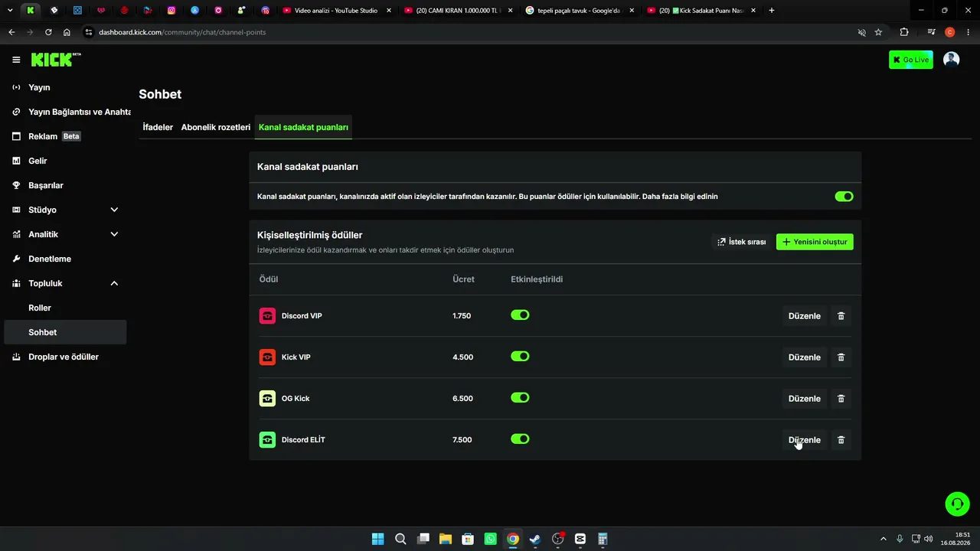This screenshot has height=551, width=980.
Task: Open OBS Studio from the taskbar
Action: click(x=558, y=539)
